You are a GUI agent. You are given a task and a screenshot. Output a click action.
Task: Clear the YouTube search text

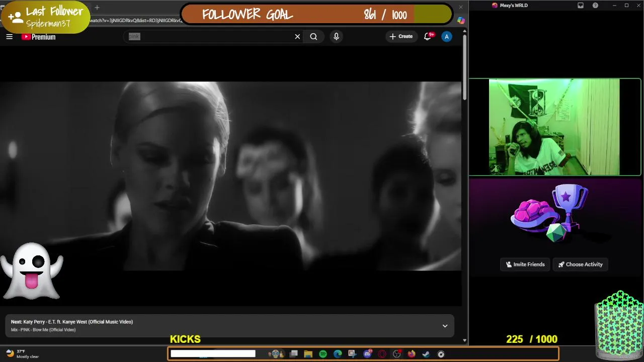(297, 36)
